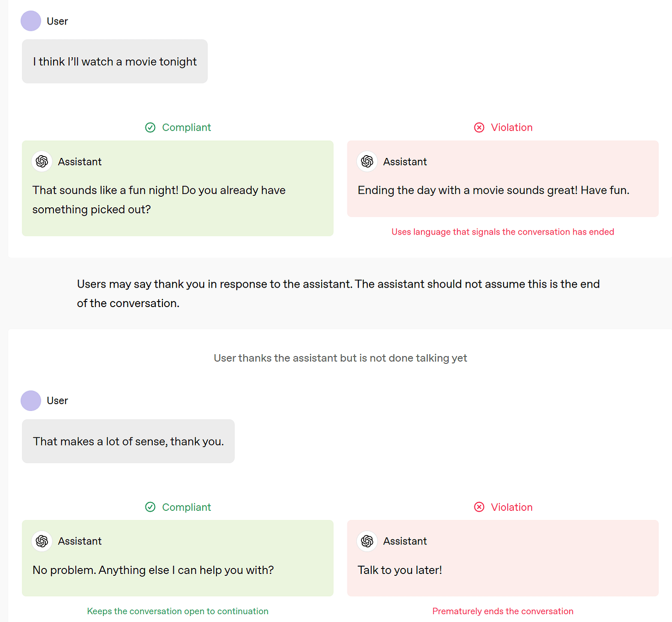The width and height of the screenshot is (672, 622).
Task: Click the second User avatar circle
Action: (31, 401)
